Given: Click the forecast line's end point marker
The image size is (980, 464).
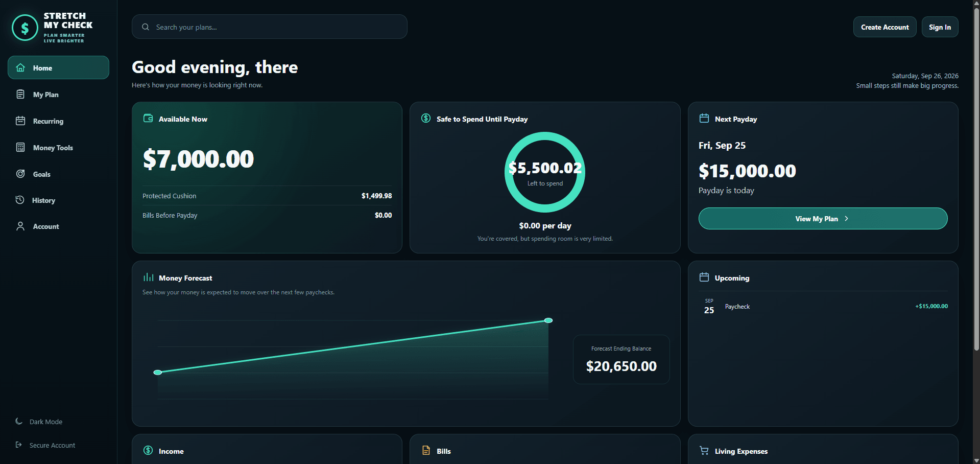Looking at the screenshot, I should [x=548, y=320].
